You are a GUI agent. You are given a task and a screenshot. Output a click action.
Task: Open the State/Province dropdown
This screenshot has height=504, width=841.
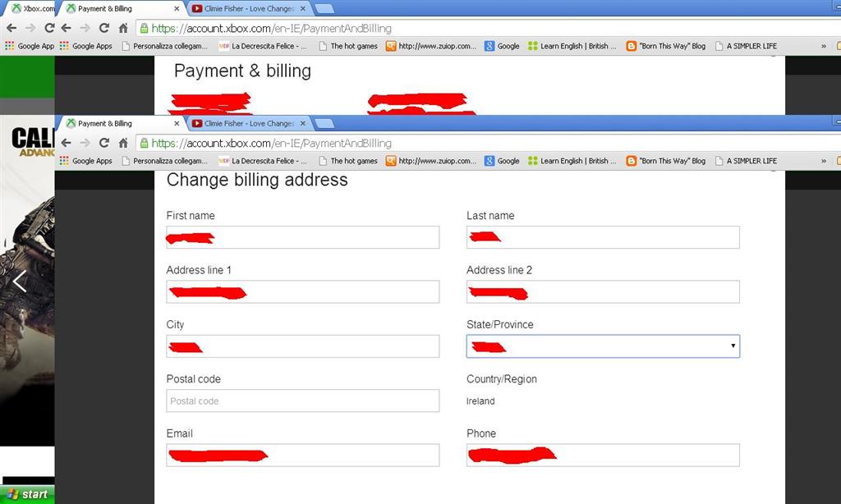click(x=603, y=346)
